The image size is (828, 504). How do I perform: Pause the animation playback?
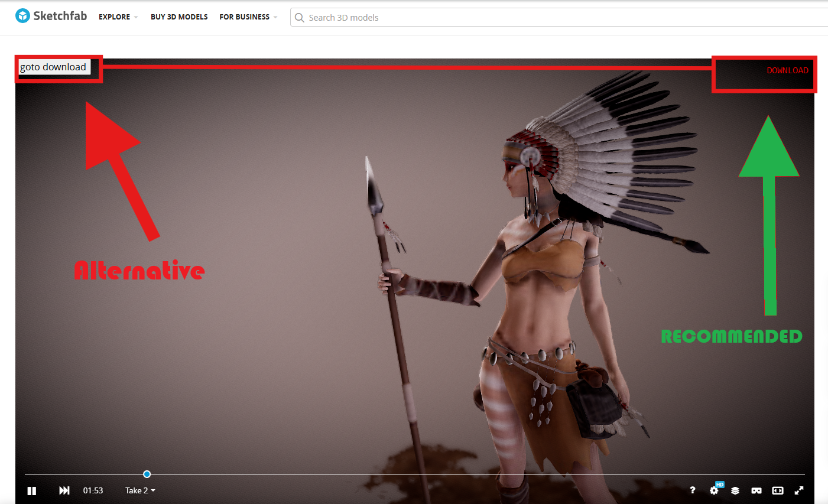32,490
